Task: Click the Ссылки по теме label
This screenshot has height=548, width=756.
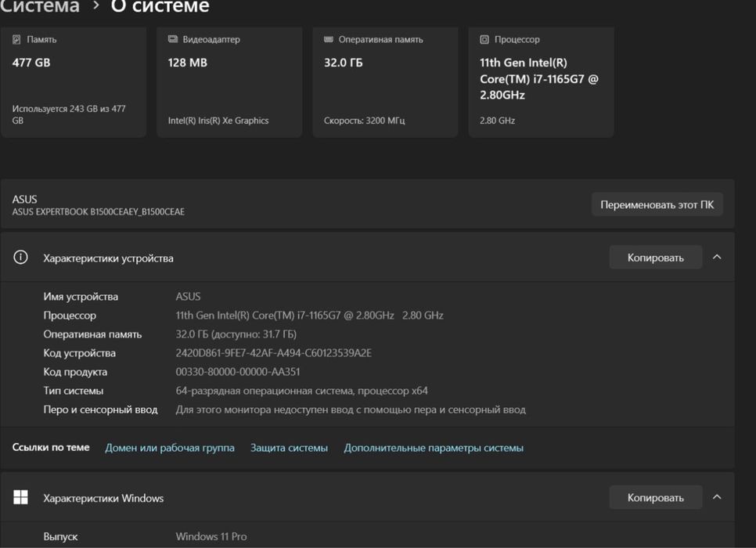Action: pos(51,447)
